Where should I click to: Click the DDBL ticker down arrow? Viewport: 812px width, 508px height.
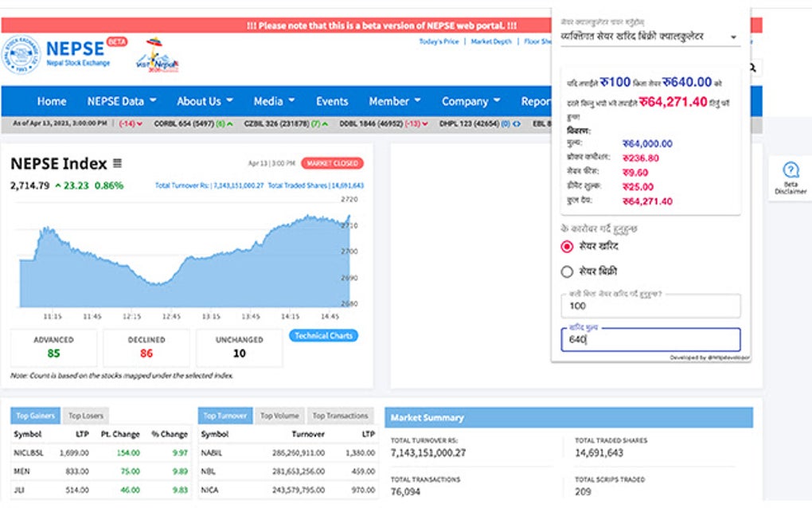(425, 123)
